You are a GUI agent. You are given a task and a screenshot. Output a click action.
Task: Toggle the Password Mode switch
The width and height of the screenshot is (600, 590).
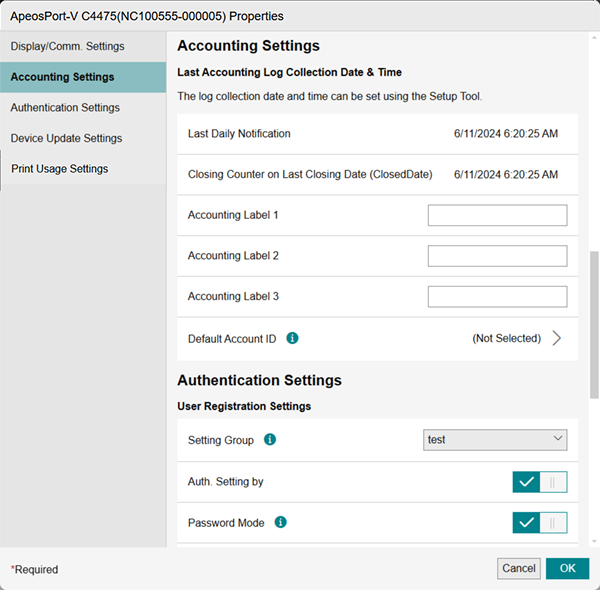[x=540, y=522]
